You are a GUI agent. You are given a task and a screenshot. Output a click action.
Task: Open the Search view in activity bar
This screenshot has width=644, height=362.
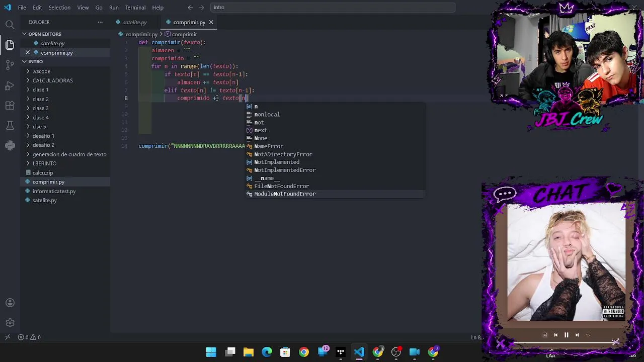coord(10,25)
